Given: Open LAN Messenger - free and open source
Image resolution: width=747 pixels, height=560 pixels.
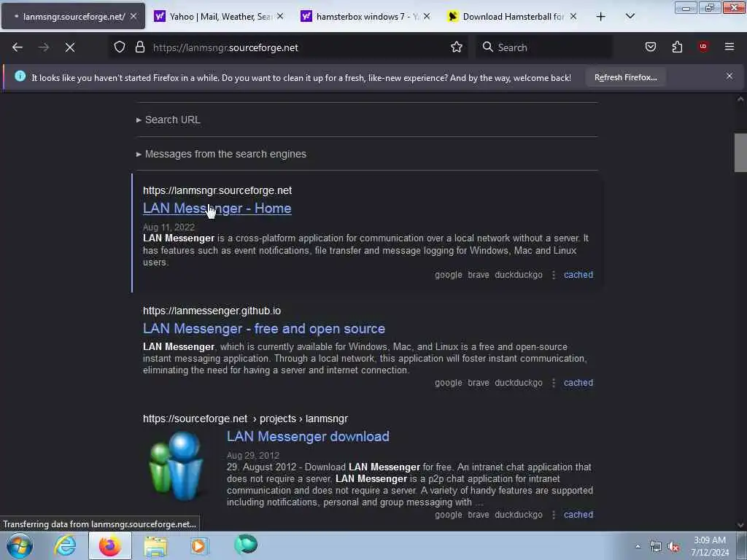Looking at the screenshot, I should pos(264,329).
